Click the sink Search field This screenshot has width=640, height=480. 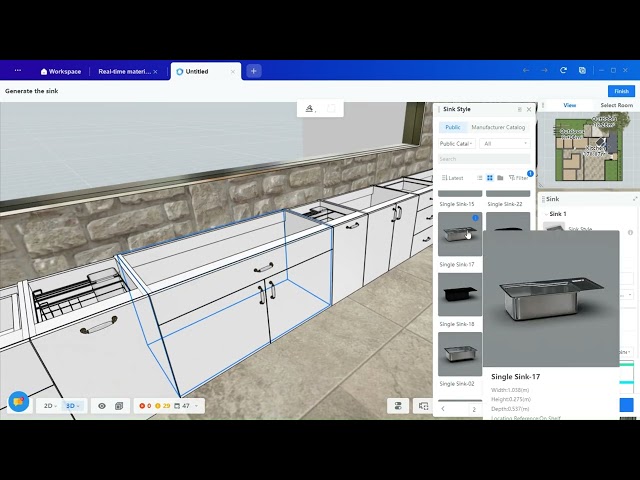(x=484, y=159)
